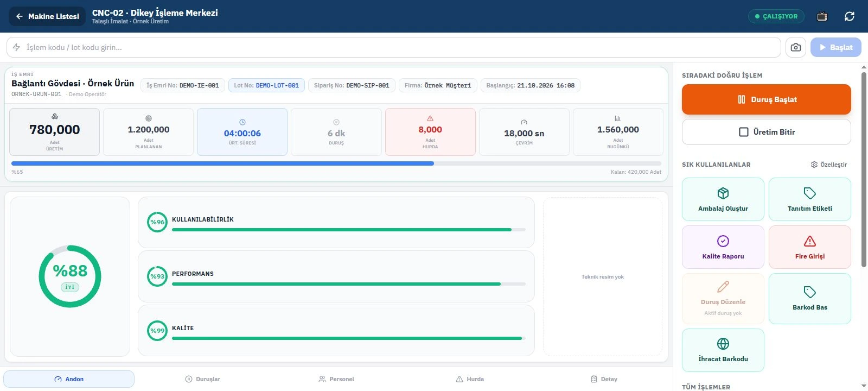The width and height of the screenshot is (868, 391).
Task: Click the bar chart icon above 1.560,000
Action: pyautogui.click(x=618, y=118)
